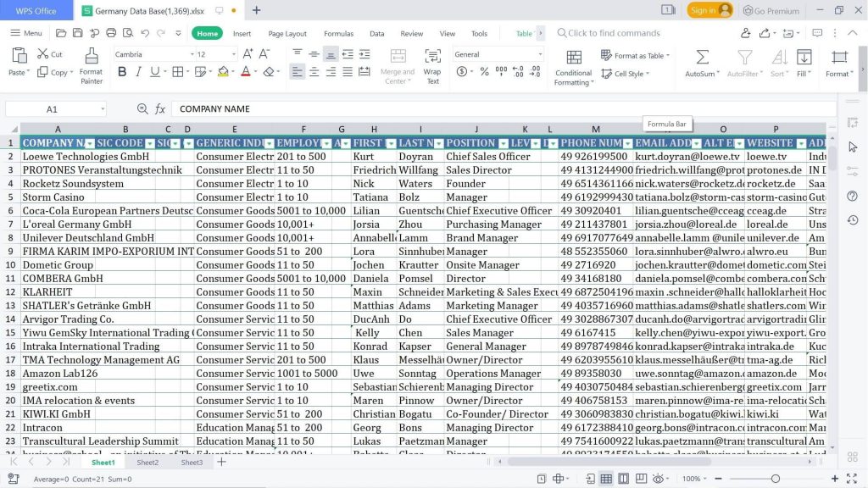Enter full screen from the status bar
This screenshot has height=488, width=868.
(852, 479)
